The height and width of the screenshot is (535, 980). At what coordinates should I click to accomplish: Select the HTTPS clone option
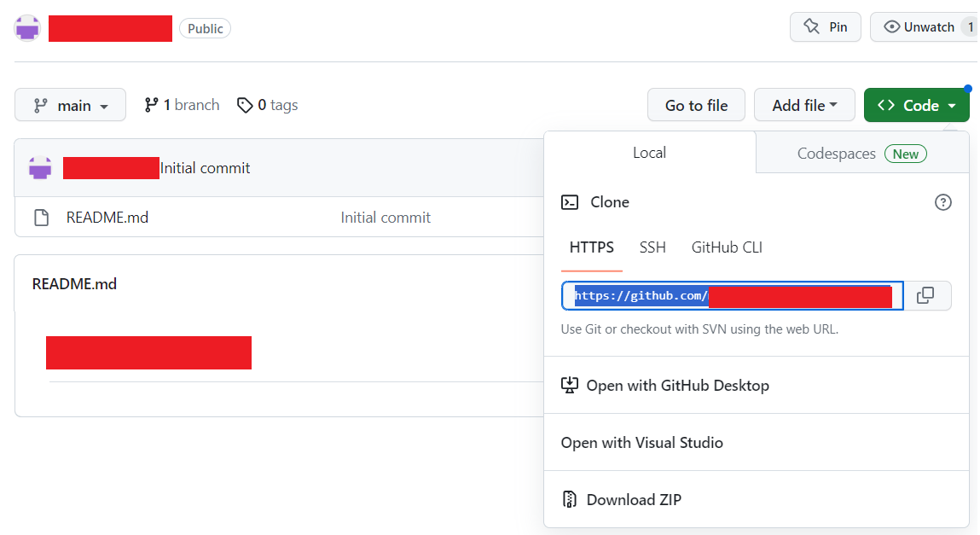click(591, 247)
